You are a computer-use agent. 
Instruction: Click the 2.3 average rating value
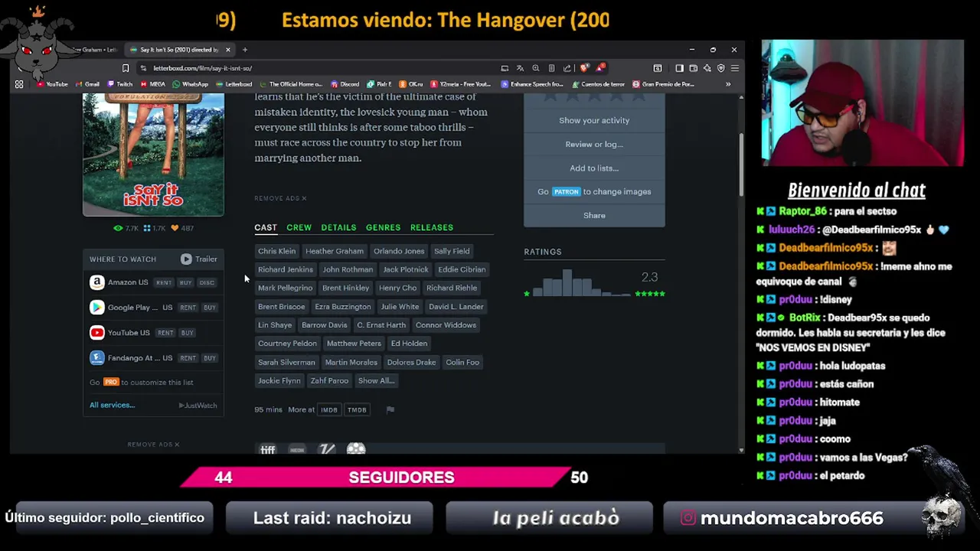click(649, 277)
